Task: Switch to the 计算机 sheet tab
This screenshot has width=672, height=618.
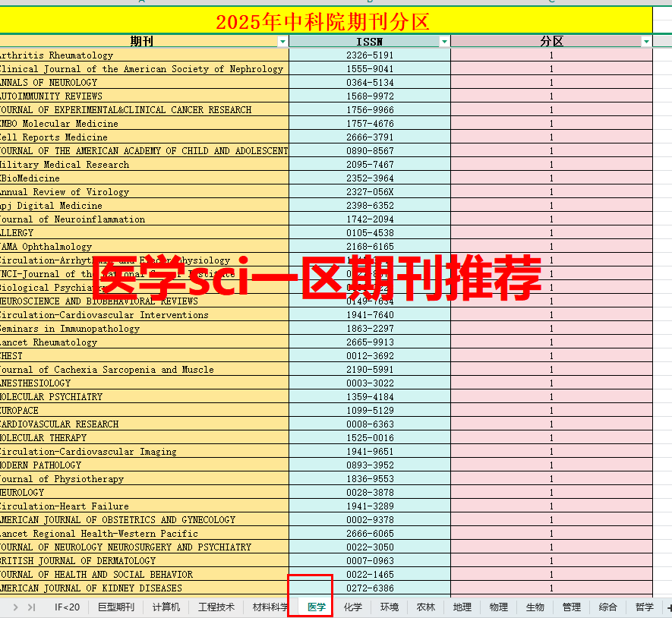Action: (166, 607)
